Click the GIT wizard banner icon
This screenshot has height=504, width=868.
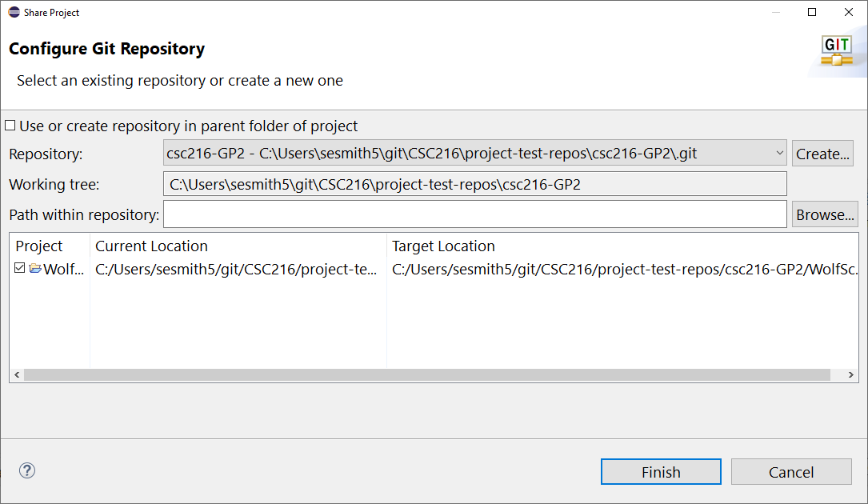837,51
